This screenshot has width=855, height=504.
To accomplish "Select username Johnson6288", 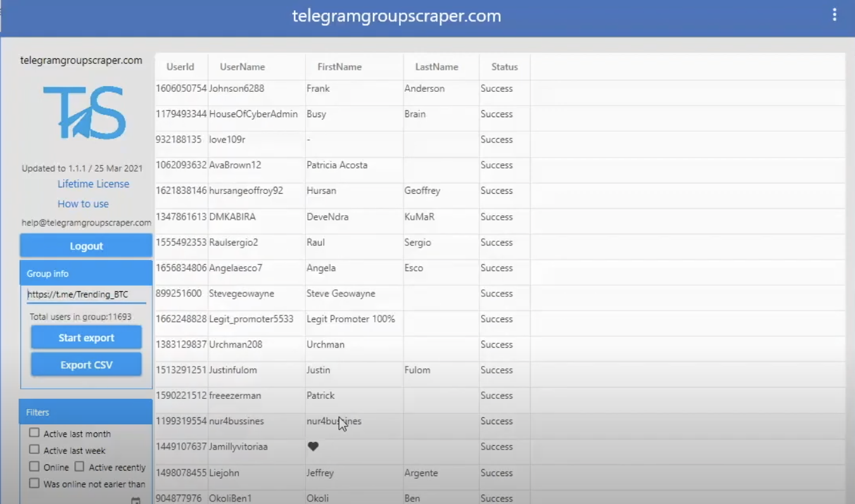I will pos(237,89).
